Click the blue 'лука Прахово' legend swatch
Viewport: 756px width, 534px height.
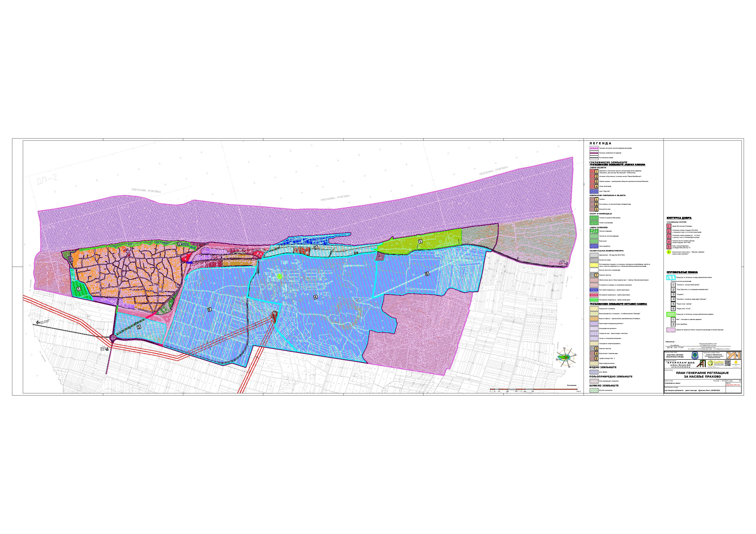(x=594, y=191)
